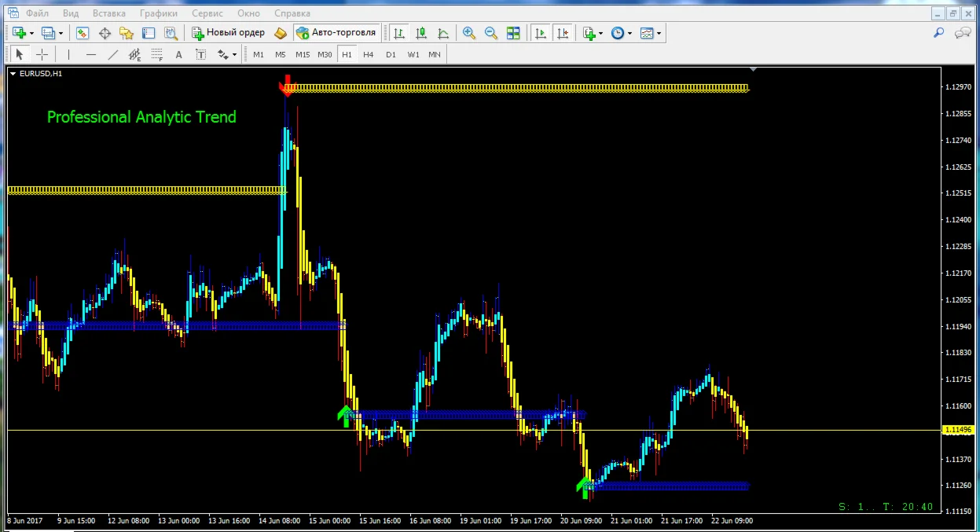Select the Crosshair tool
This screenshot has height=532, width=980.
(42, 54)
